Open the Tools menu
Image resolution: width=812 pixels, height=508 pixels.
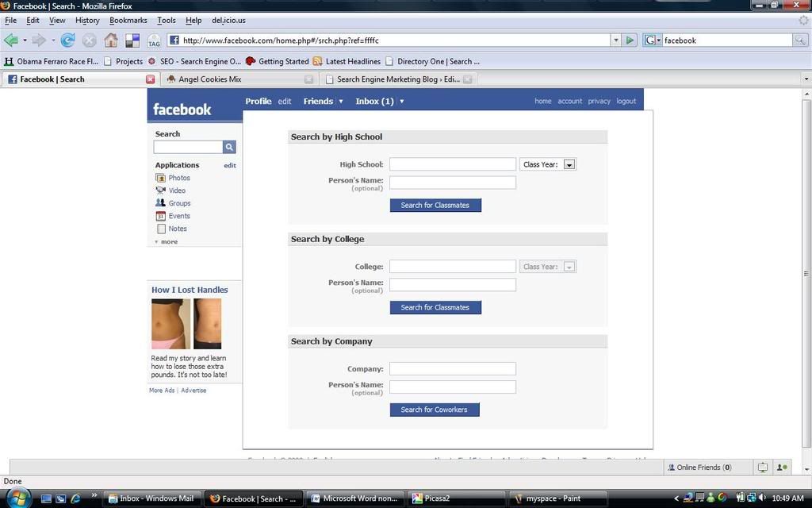(167, 20)
